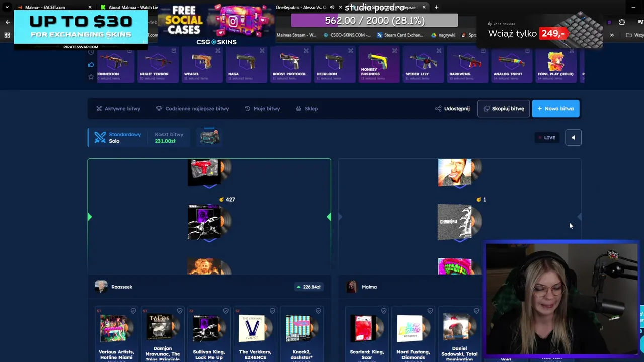The width and height of the screenshot is (644, 362).
Task: Click the Udostępnij share button
Action: click(452, 108)
